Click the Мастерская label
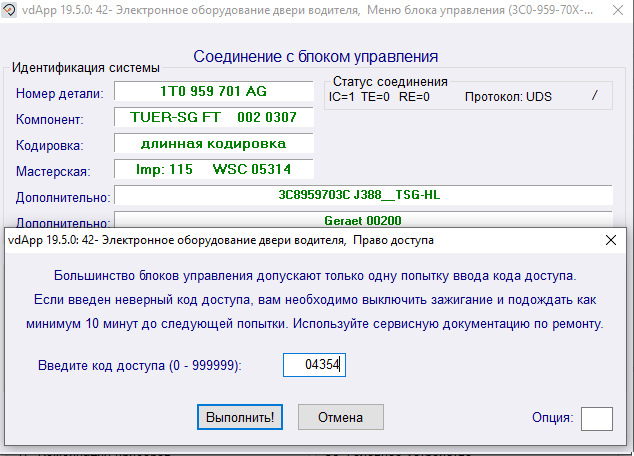 pos(53,171)
